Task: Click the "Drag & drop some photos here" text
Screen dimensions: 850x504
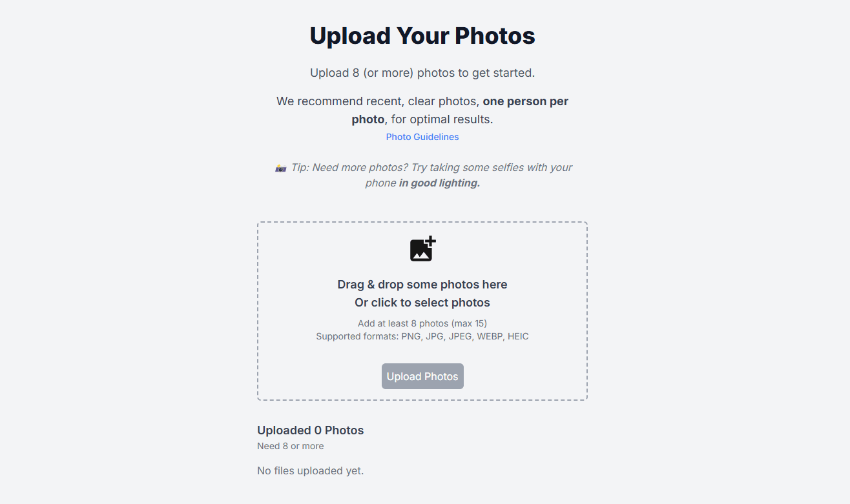Action: click(x=422, y=285)
